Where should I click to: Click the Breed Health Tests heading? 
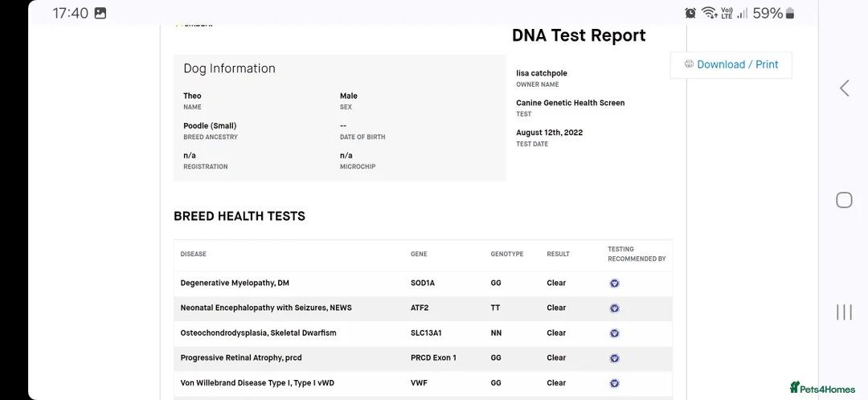pos(240,216)
